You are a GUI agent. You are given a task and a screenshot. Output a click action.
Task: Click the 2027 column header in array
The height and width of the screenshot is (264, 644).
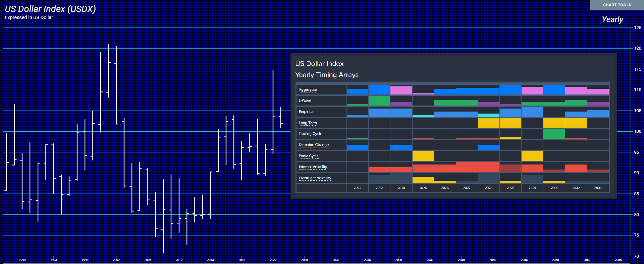click(467, 188)
